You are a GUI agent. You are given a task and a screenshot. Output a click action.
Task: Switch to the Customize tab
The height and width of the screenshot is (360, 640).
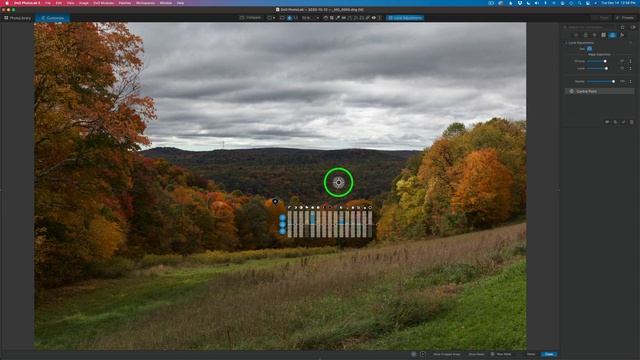(52, 18)
